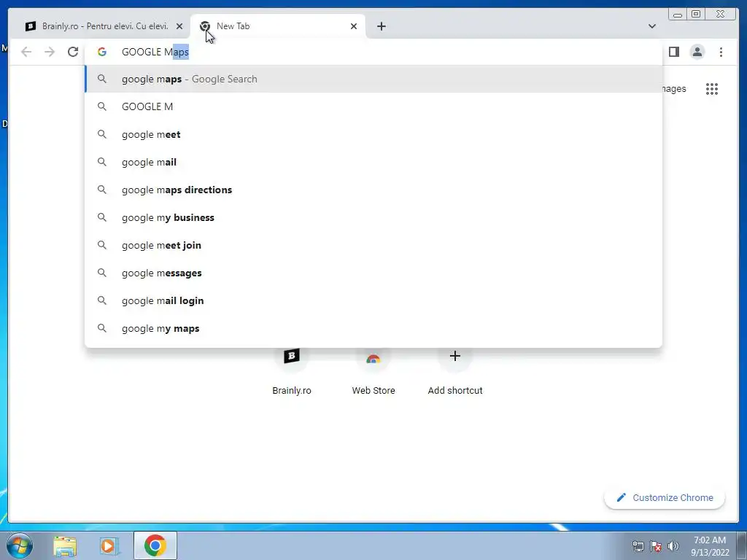
Task: Click the reload page icon
Action: (73, 52)
